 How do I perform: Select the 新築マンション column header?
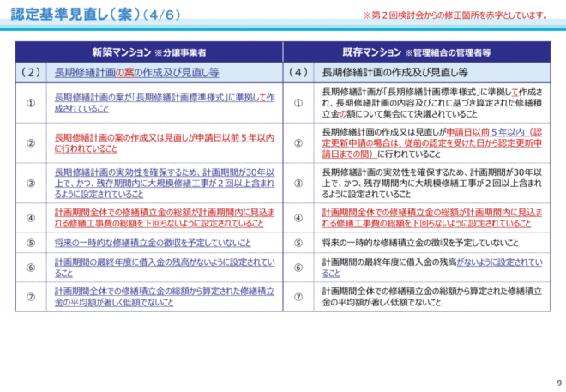pos(148,51)
